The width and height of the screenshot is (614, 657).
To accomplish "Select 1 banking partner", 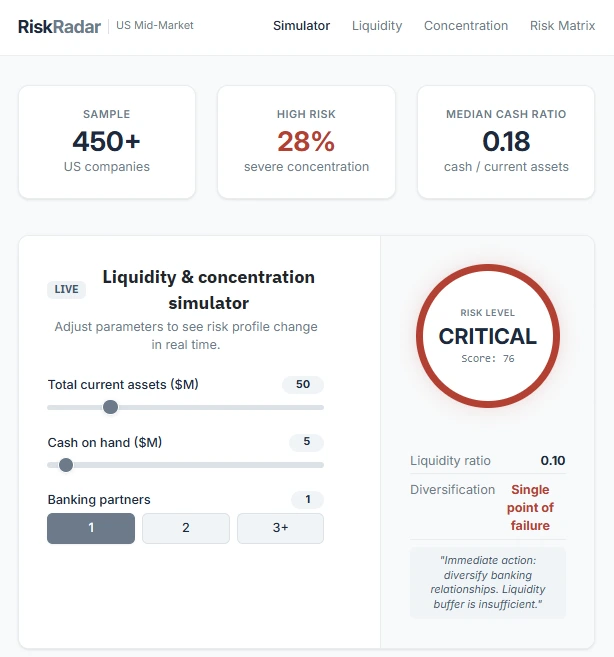I will tap(91, 528).
